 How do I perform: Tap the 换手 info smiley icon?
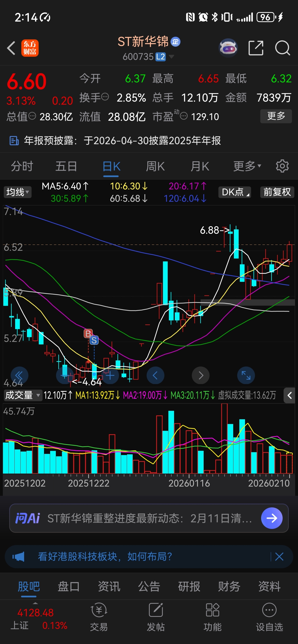click(105, 97)
